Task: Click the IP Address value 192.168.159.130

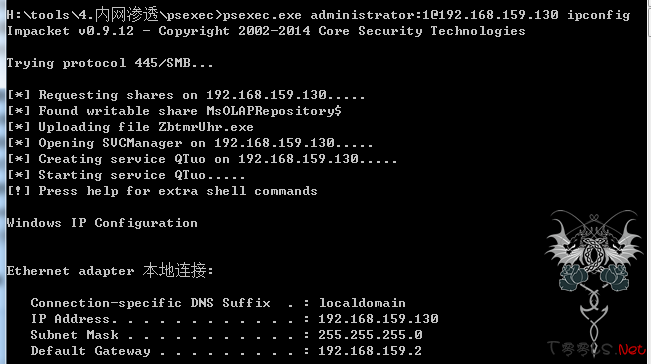Action: 378,319
